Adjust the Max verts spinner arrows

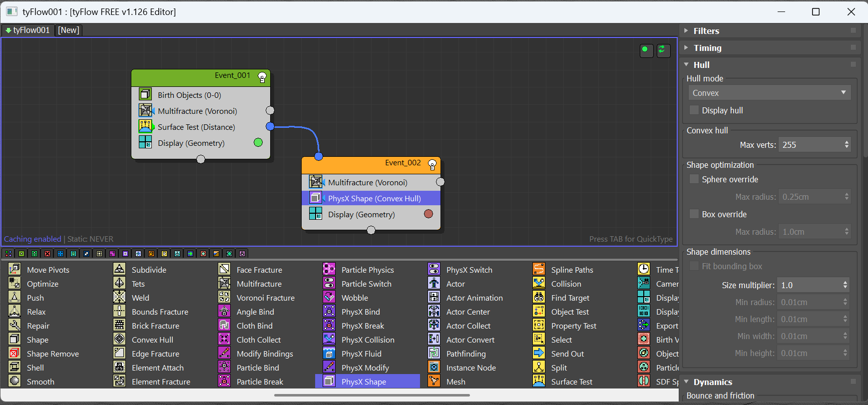pos(847,145)
